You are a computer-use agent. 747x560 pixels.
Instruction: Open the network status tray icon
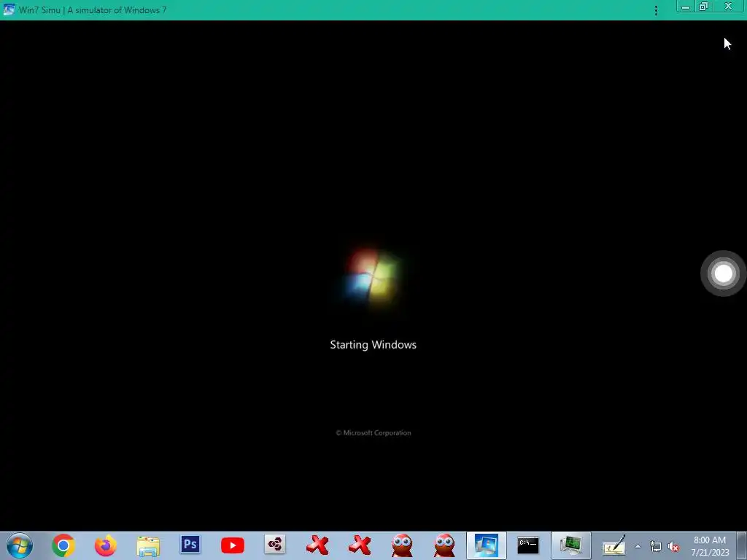tap(656, 547)
